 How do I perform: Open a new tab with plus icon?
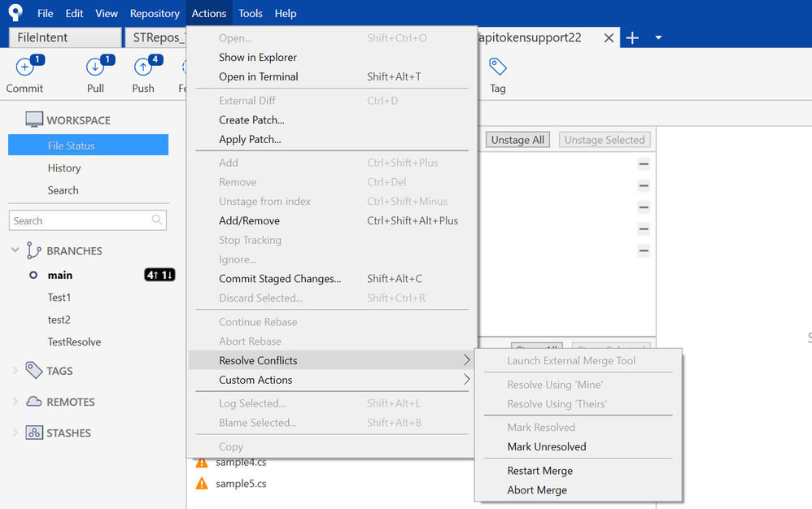632,37
